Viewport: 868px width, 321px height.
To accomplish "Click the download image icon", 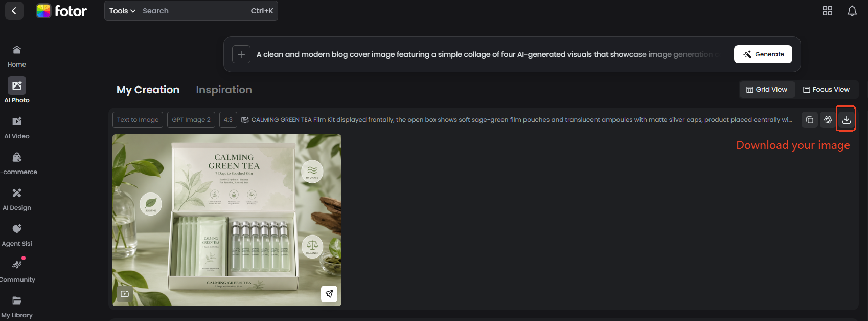I will click(x=847, y=120).
